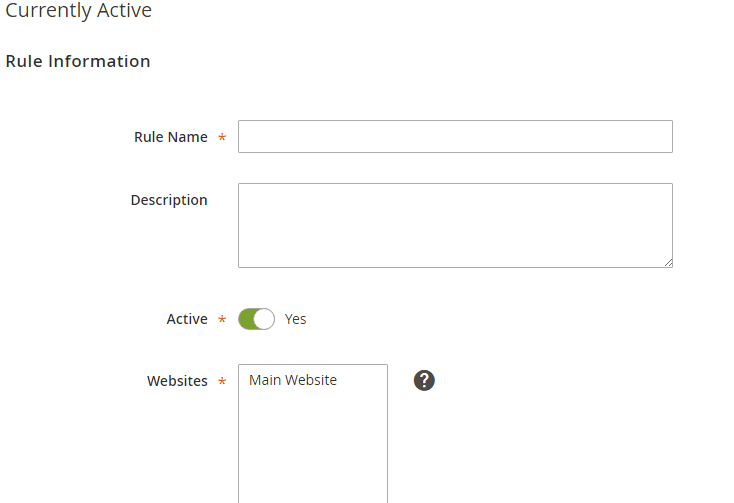This screenshot has height=503, width=734.
Task: Toggle the Active switch off
Action: click(x=257, y=319)
